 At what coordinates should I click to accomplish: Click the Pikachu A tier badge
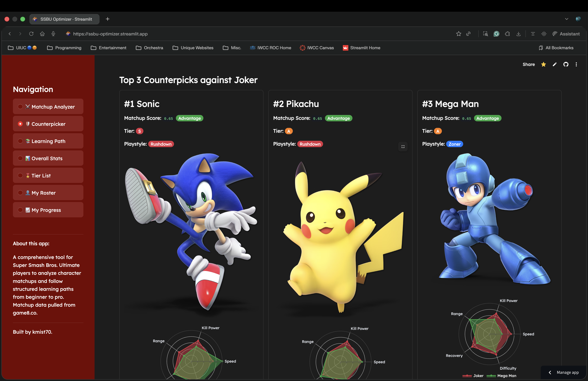coord(288,131)
